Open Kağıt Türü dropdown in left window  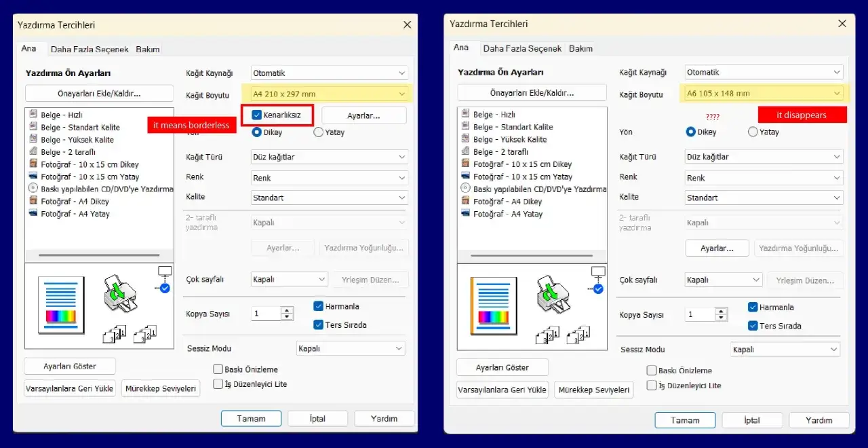[x=330, y=157]
